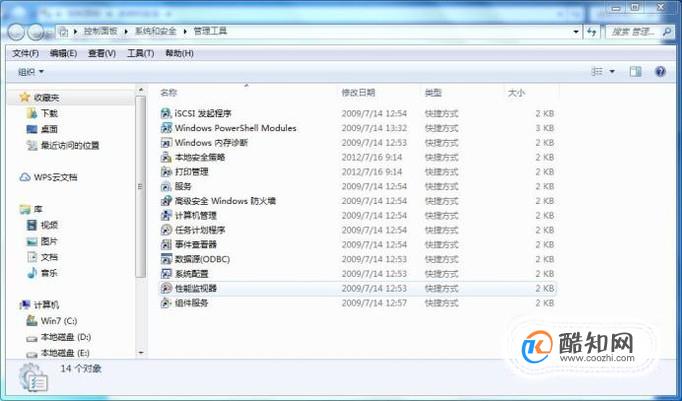This screenshot has height=401, width=682.
Task: Open the 组织 dropdown
Action: point(31,72)
